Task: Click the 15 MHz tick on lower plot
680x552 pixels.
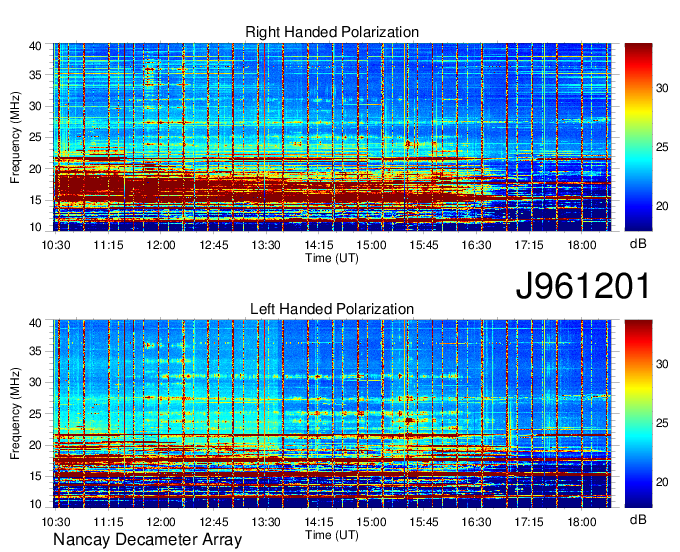Action: [35, 477]
